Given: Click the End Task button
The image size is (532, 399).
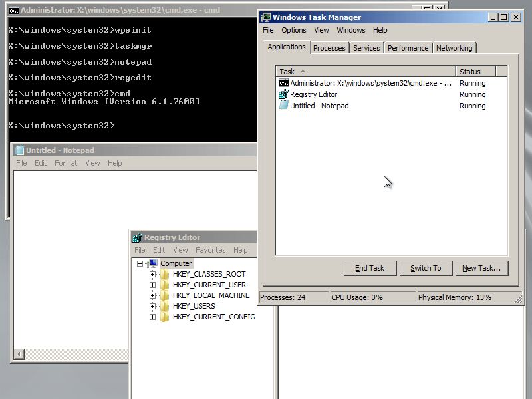Looking at the screenshot, I should (370, 268).
